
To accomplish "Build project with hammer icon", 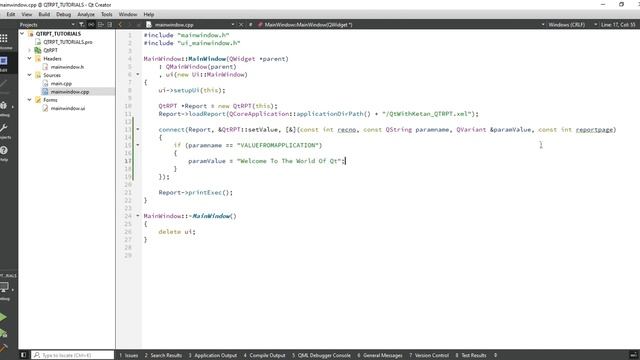I will pos(4,348).
